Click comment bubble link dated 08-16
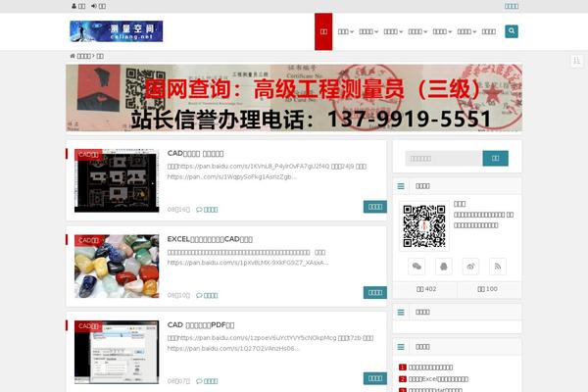Image resolution: width=588 pixels, height=392 pixels. tap(207, 210)
